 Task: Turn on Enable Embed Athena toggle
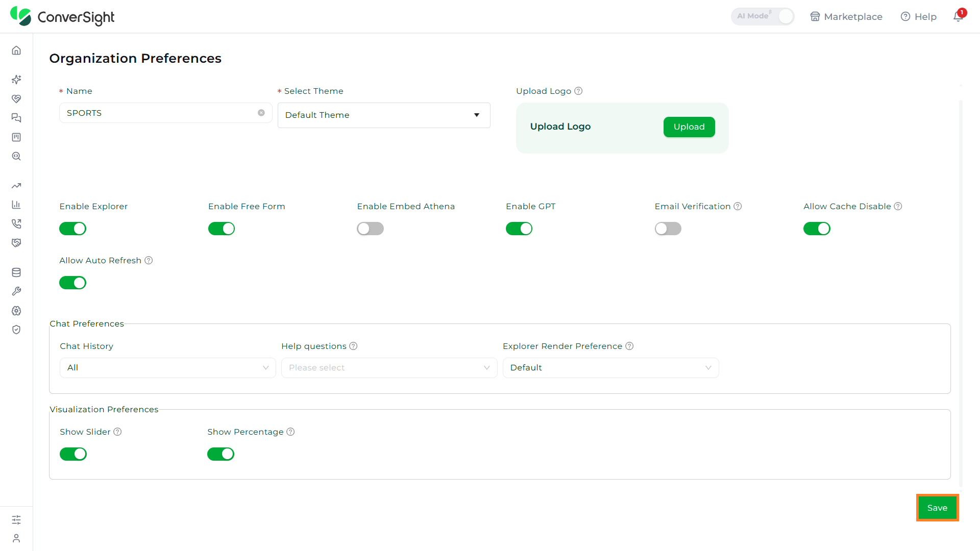(x=370, y=229)
